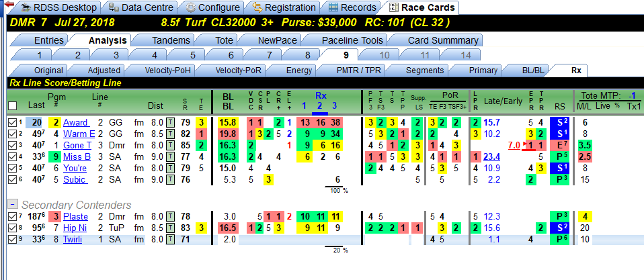Screen dimensions: 644x280
Task: Open the Configure tab
Action: click(212, 7)
